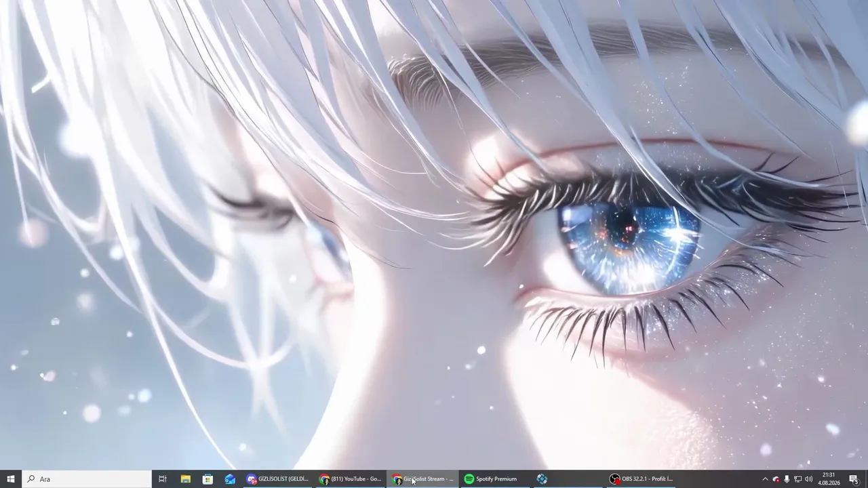Open the Windows Start menu
Screen dimensions: 868x488
point(10,479)
